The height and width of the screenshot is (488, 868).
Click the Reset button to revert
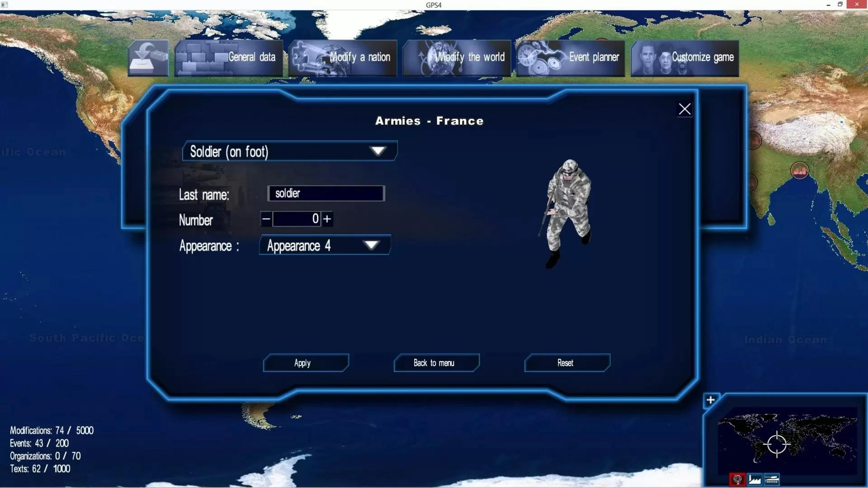point(565,362)
